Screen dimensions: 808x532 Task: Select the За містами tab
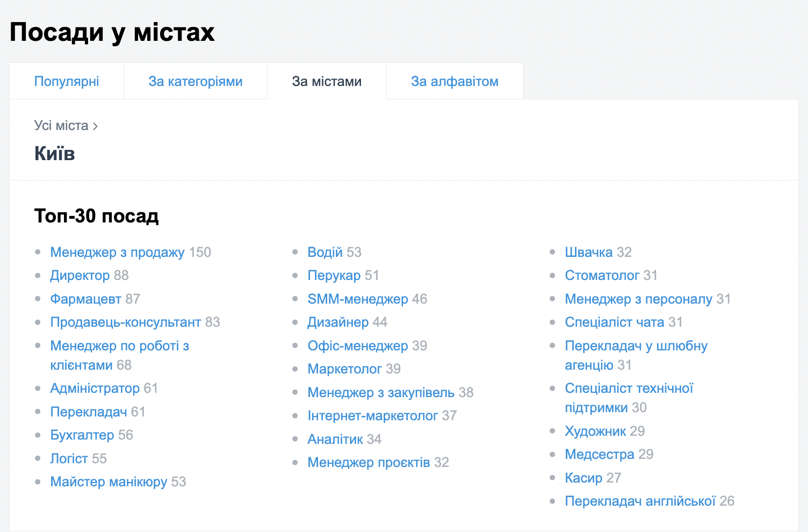[x=327, y=81]
